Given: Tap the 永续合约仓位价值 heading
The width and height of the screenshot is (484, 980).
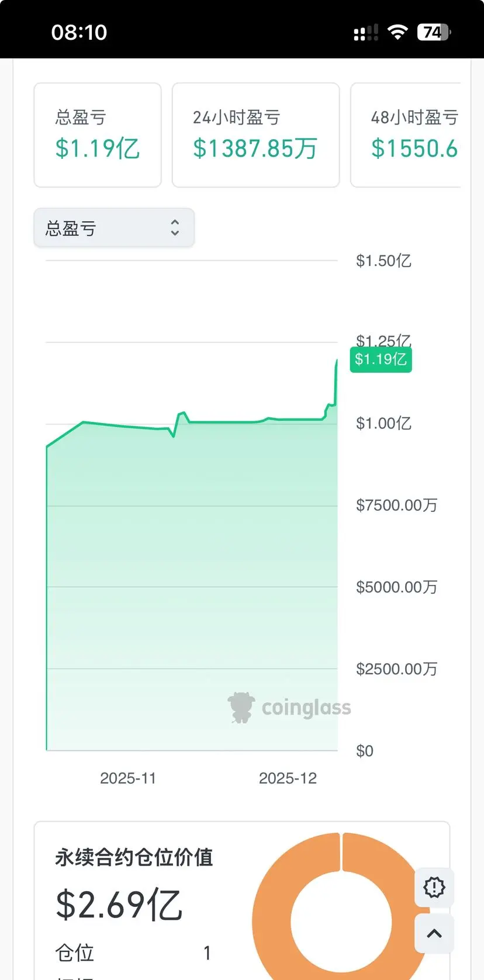Looking at the screenshot, I should [x=134, y=857].
